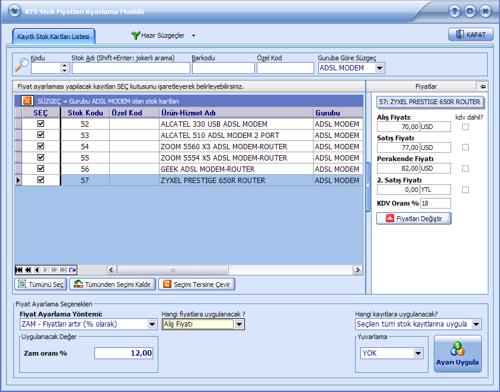Open Guruba Göre Süzgeç dropdown
500x392 pixels.
click(379, 68)
